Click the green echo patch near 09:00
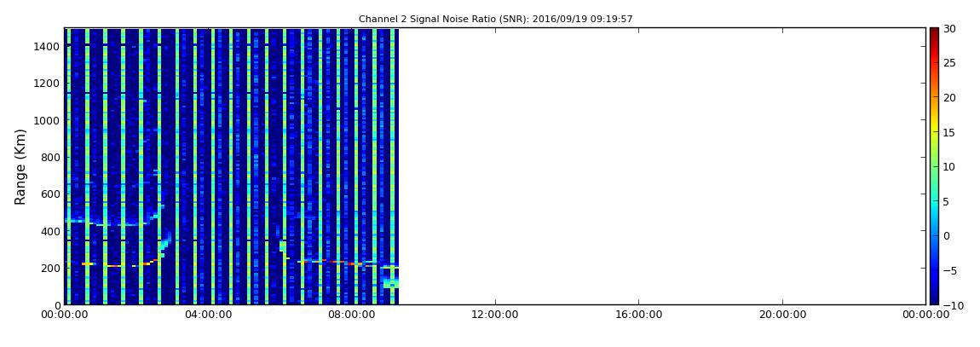Viewport: 980px width, 347px height. (390, 283)
